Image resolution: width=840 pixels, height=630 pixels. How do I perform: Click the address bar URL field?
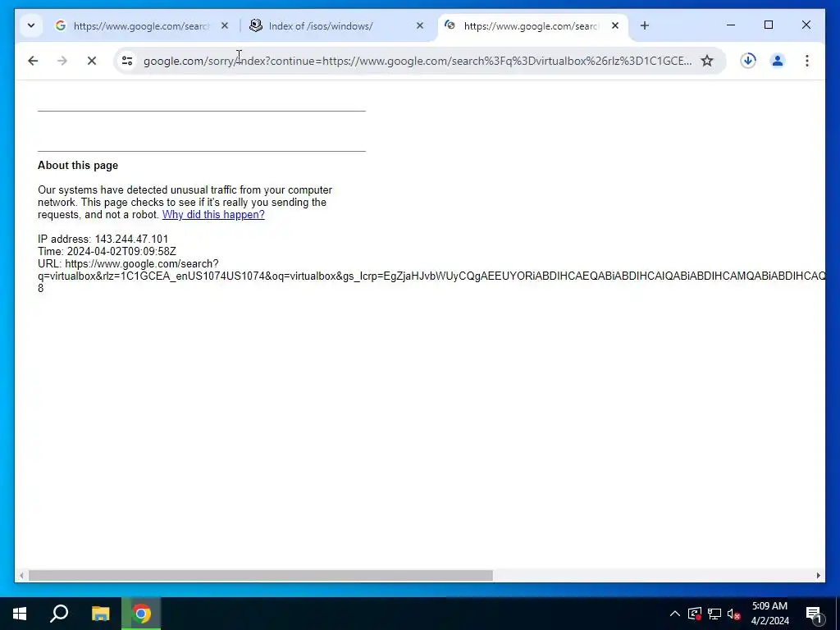tap(418, 61)
